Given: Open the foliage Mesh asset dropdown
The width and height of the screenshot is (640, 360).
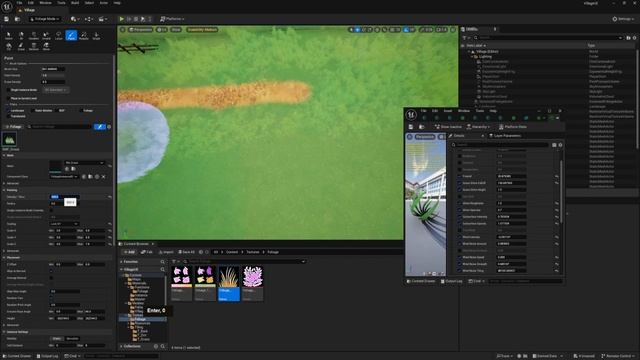Looking at the screenshot, I should (x=84, y=163).
